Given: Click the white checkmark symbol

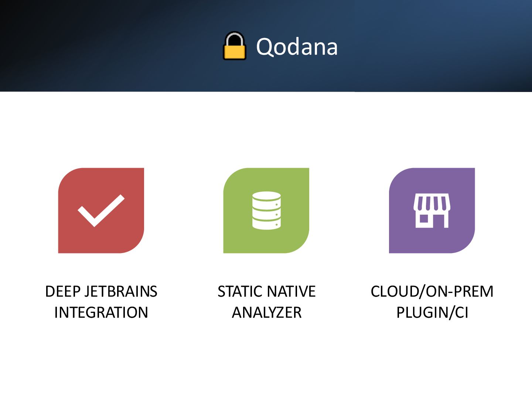Looking at the screenshot, I should click(x=101, y=210).
